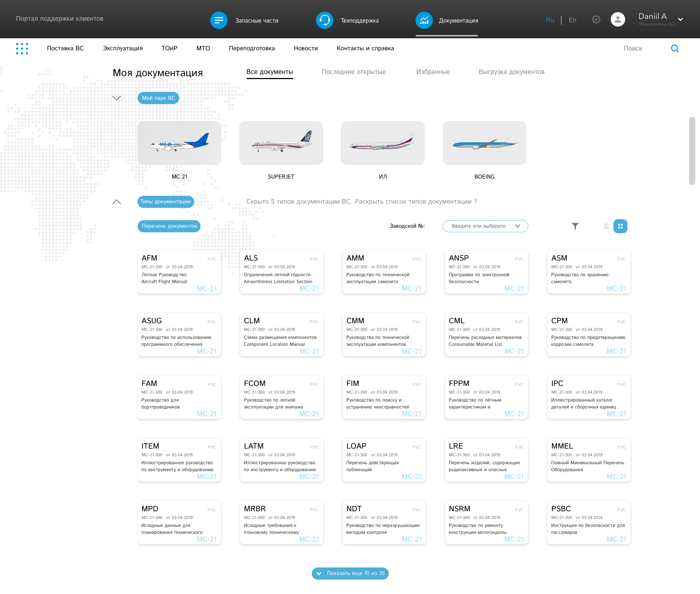The height and width of the screenshot is (594, 700).
Task: Click the Перечень документов pill button
Action: [x=169, y=226]
